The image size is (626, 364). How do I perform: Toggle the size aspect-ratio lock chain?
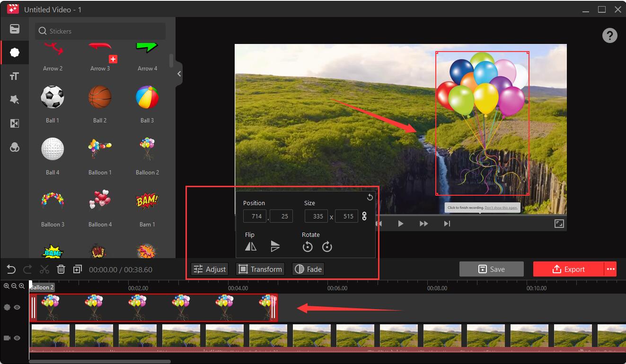tap(363, 216)
